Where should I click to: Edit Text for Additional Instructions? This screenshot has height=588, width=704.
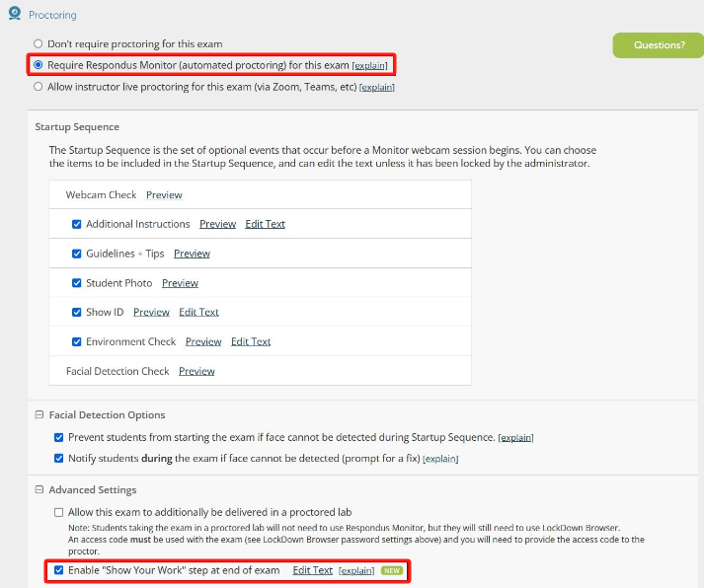tap(266, 224)
